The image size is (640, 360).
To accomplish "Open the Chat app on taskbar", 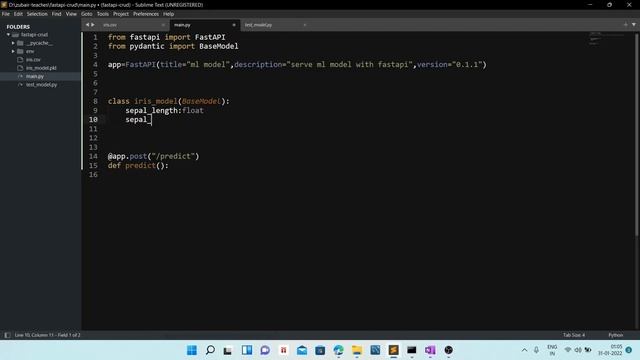I will pos(265,350).
